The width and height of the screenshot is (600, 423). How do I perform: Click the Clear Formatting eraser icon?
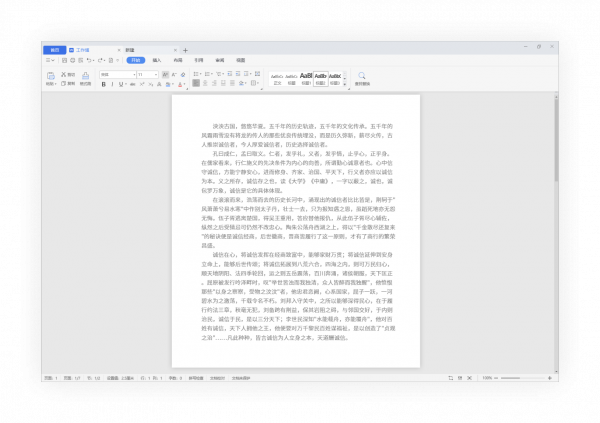coord(183,75)
